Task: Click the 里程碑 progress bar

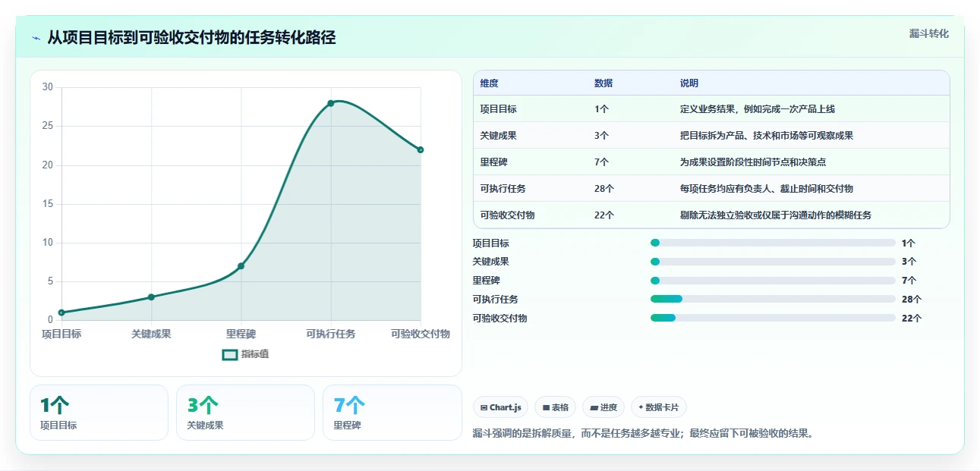Action: (x=773, y=281)
